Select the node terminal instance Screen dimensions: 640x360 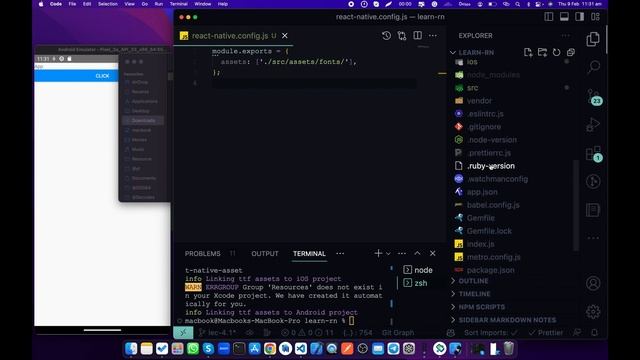(418, 270)
